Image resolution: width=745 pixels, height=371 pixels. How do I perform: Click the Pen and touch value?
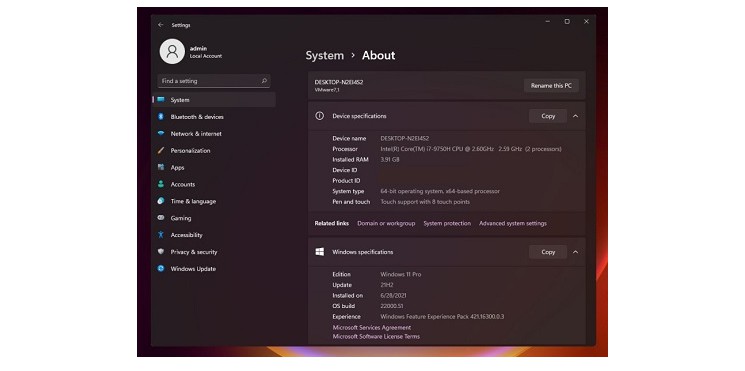click(425, 202)
